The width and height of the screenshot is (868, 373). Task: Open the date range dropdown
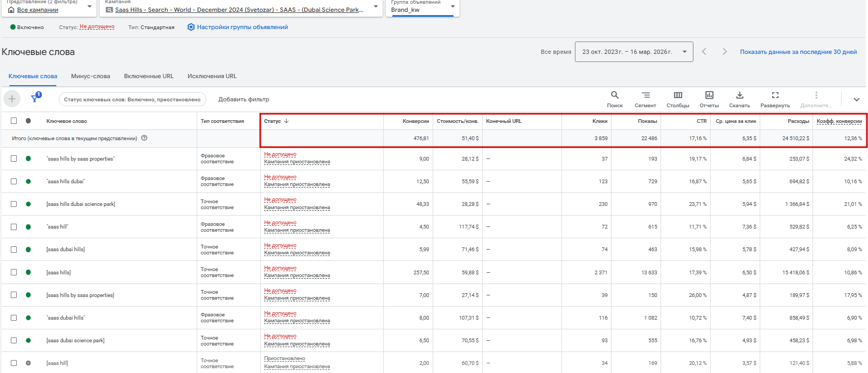(634, 52)
